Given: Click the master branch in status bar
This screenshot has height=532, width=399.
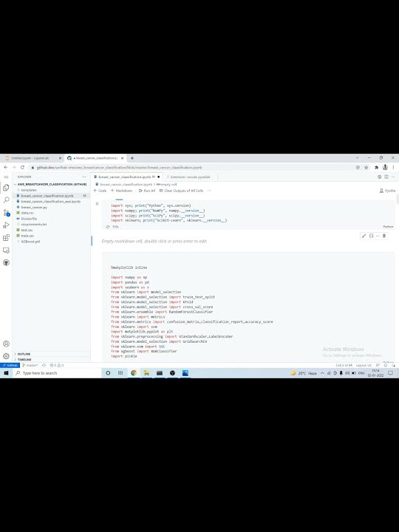Looking at the screenshot, I should (x=30, y=366).
